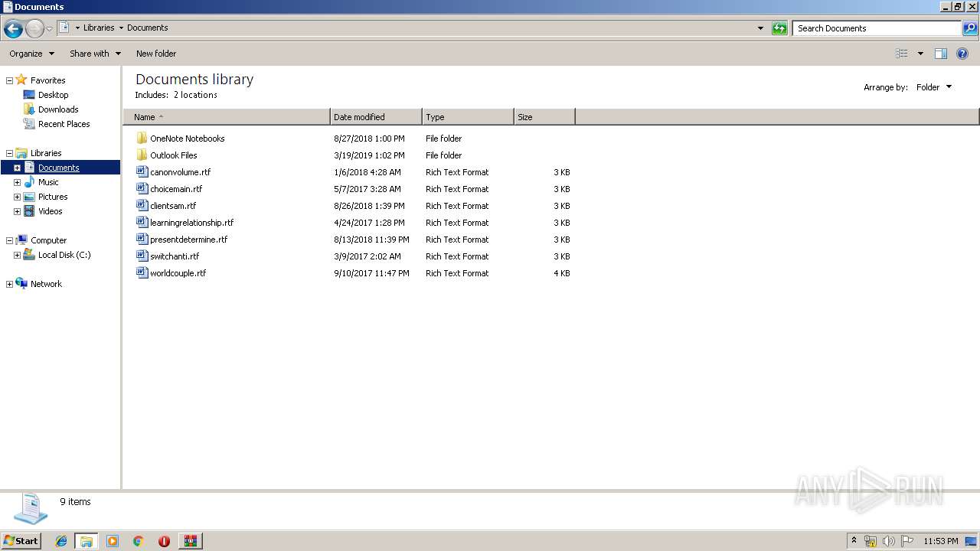This screenshot has width=980, height=551.
Task: Select the Outlook Files folder icon
Action: [142, 155]
